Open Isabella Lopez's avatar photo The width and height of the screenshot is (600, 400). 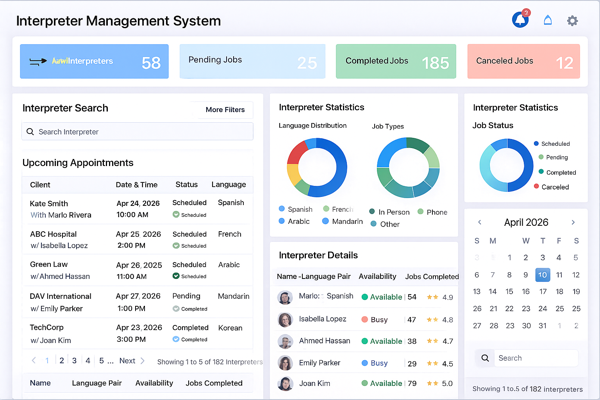285,319
